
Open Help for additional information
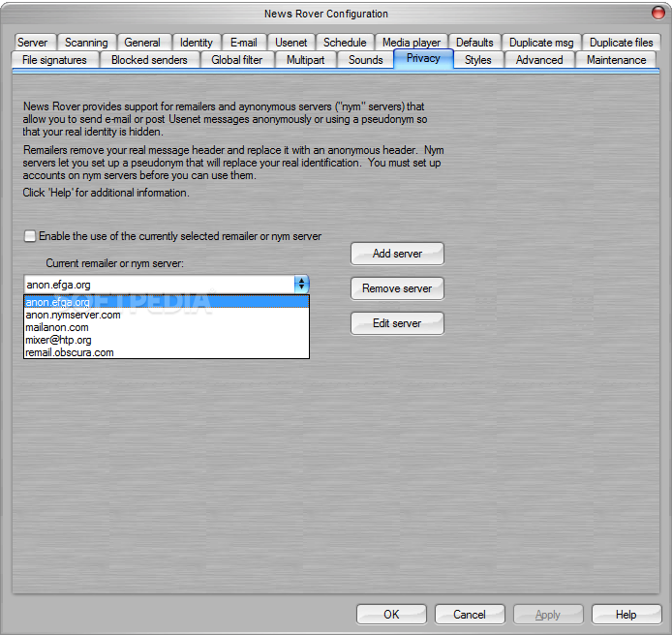(626, 615)
